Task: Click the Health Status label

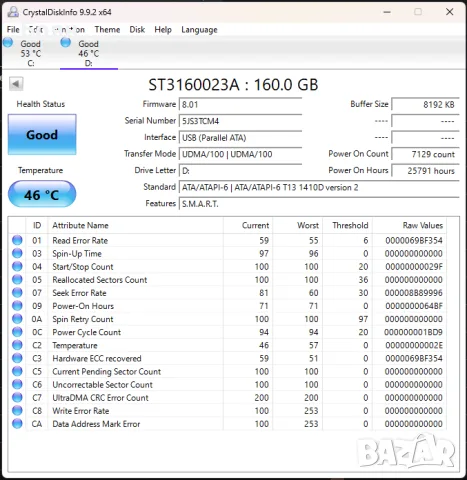Action: point(41,104)
